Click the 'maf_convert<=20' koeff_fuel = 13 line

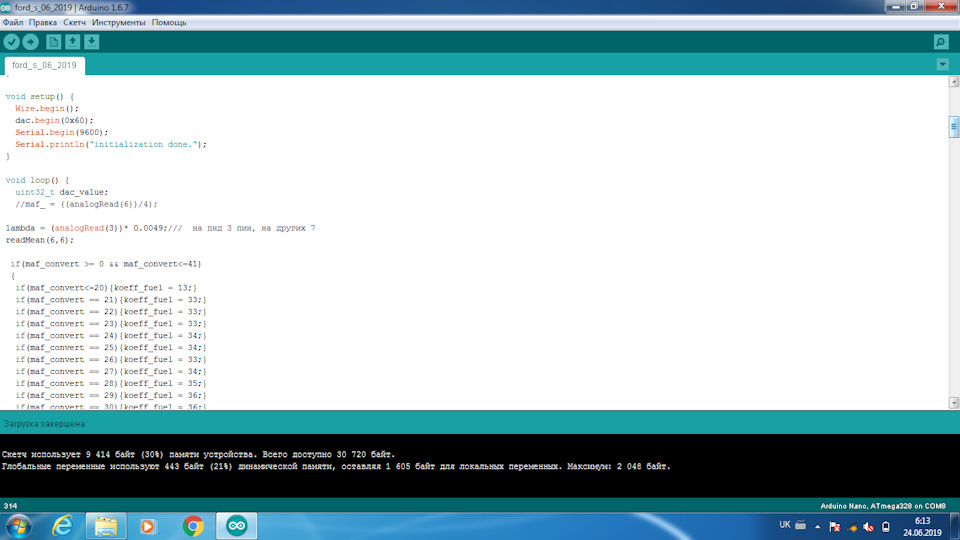[106, 288]
